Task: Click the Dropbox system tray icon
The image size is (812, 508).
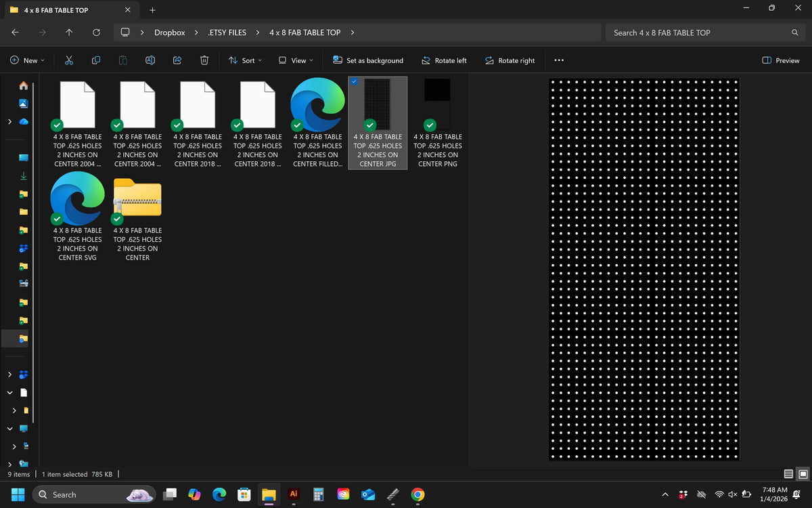Action: pos(683,494)
